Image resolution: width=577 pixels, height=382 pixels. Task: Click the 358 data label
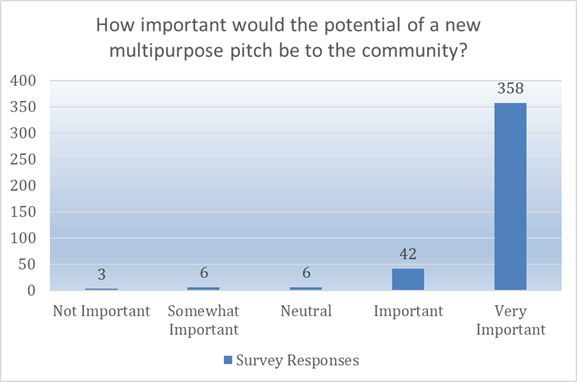(510, 88)
